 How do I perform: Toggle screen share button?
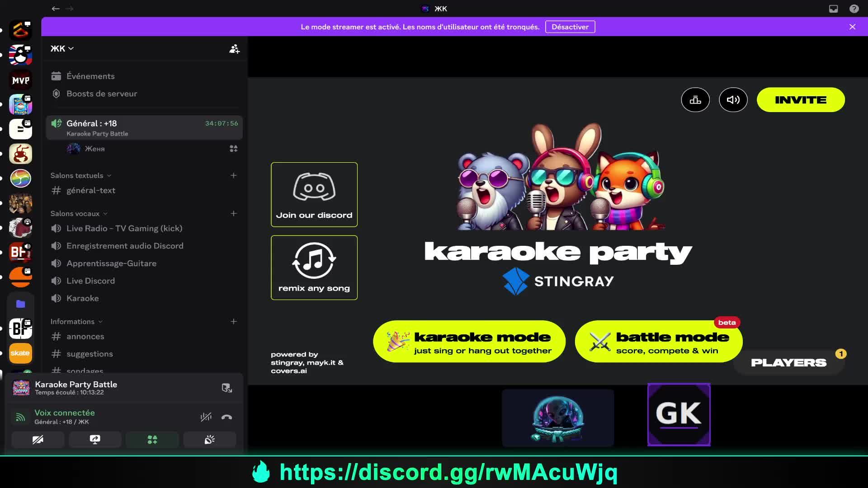[x=95, y=440]
